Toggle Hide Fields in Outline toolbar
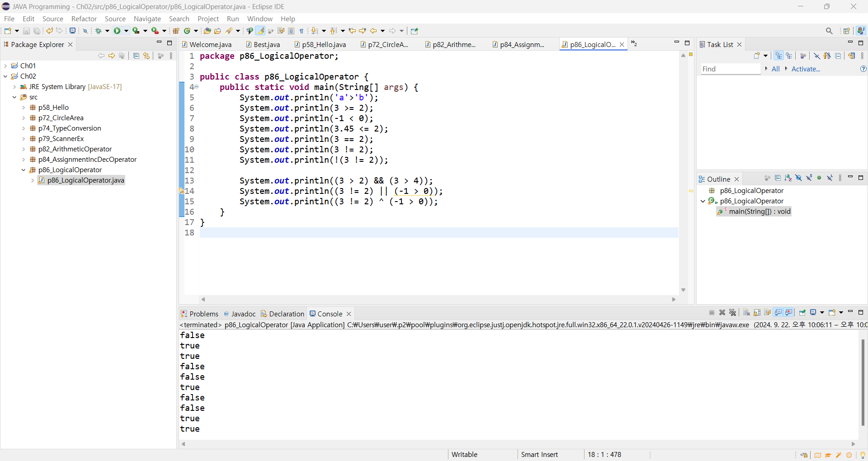This screenshot has height=461, width=868. tap(798, 178)
